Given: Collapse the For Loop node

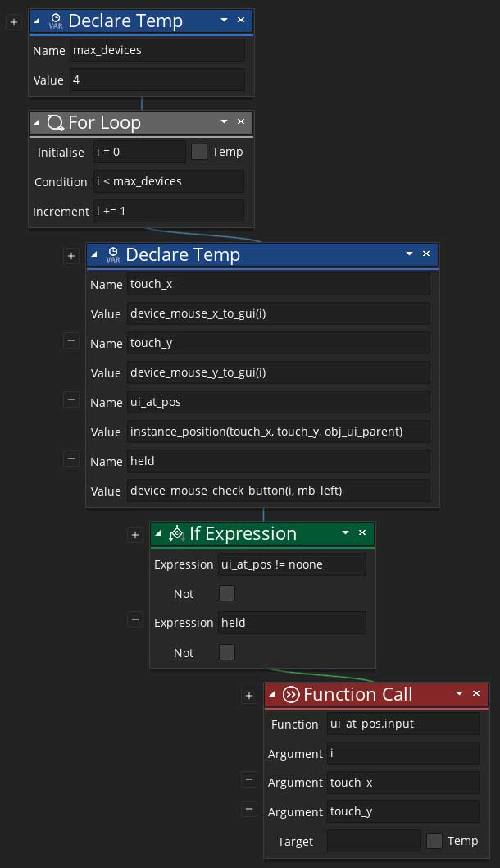Looking at the screenshot, I should pos(38,122).
